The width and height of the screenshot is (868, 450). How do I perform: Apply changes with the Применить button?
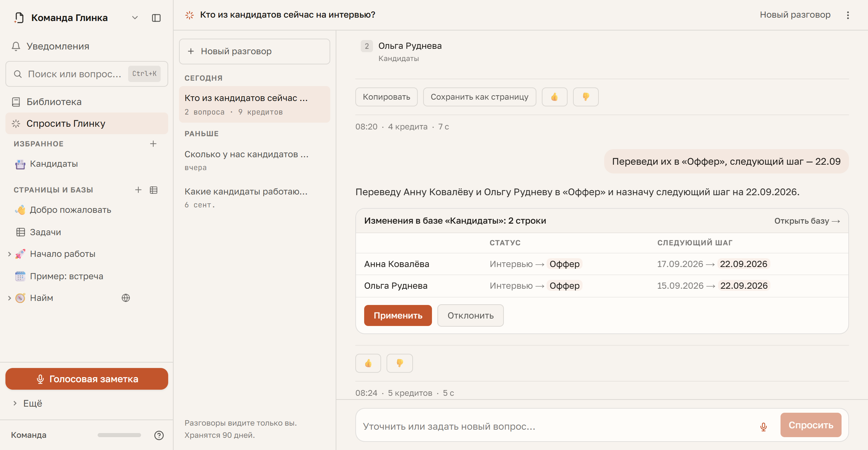coord(398,315)
